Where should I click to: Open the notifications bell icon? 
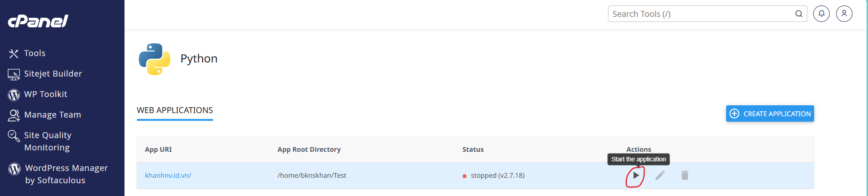click(821, 14)
